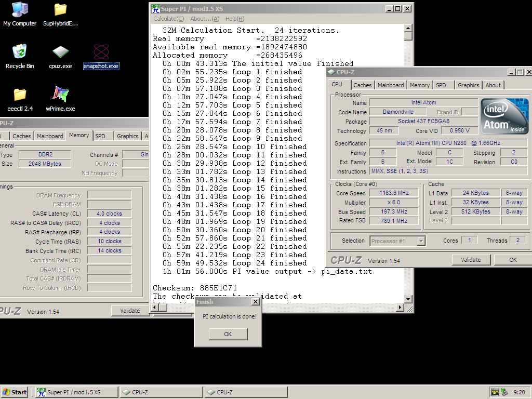This screenshot has height=399, width=532.
Task: Click the Bus Speed 197.3 MHz field
Action: 394,212
